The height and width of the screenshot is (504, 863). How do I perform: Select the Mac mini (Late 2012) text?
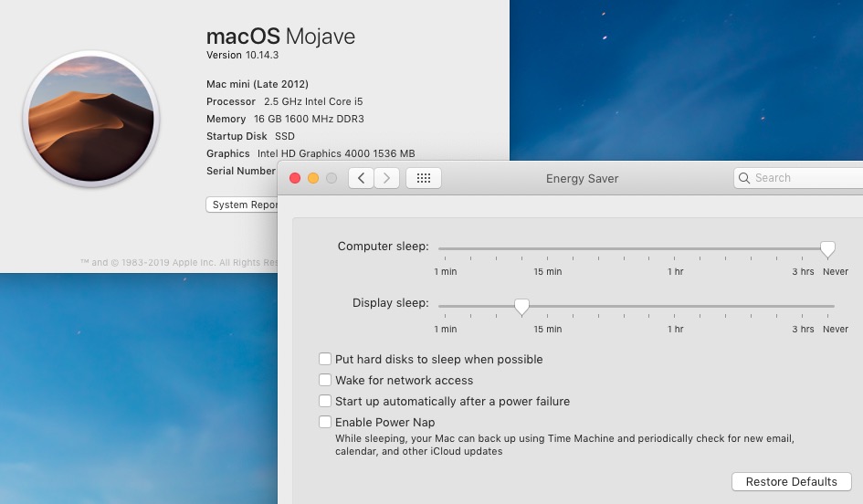point(257,84)
